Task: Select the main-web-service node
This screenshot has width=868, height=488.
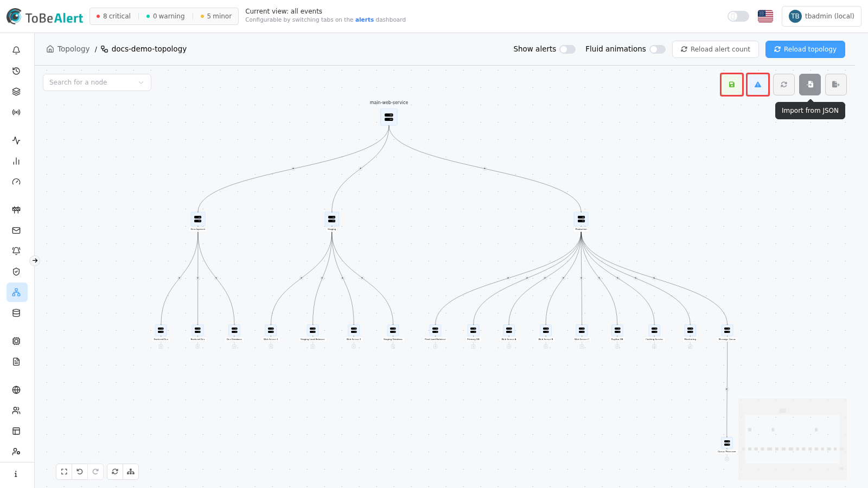Action: [389, 117]
